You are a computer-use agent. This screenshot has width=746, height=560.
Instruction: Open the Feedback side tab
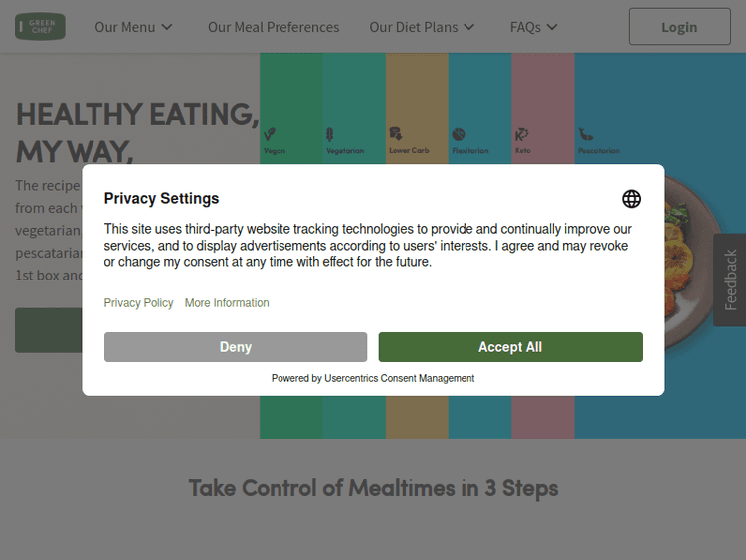coord(731,280)
